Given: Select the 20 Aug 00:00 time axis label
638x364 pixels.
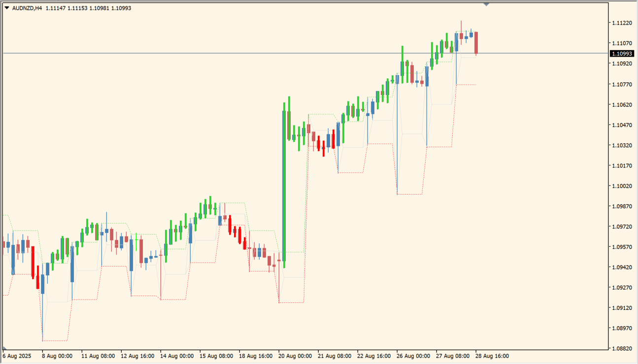Looking at the screenshot, I should pos(295,356).
